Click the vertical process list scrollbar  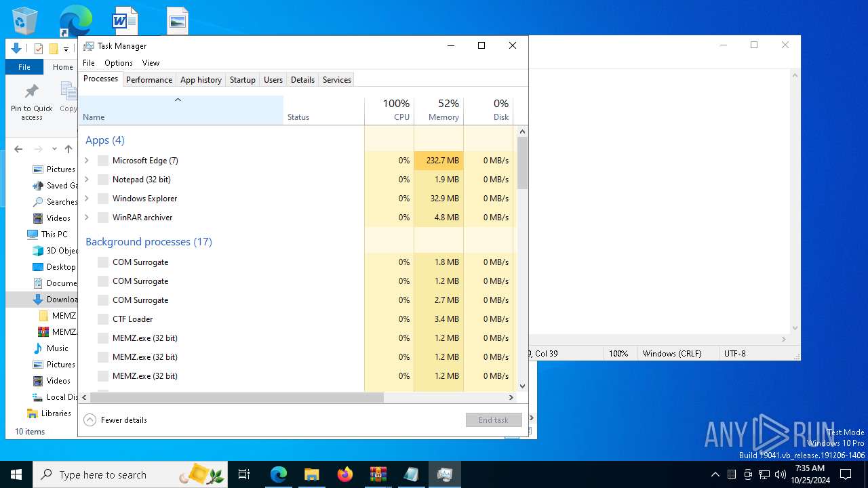pyautogui.click(x=522, y=163)
